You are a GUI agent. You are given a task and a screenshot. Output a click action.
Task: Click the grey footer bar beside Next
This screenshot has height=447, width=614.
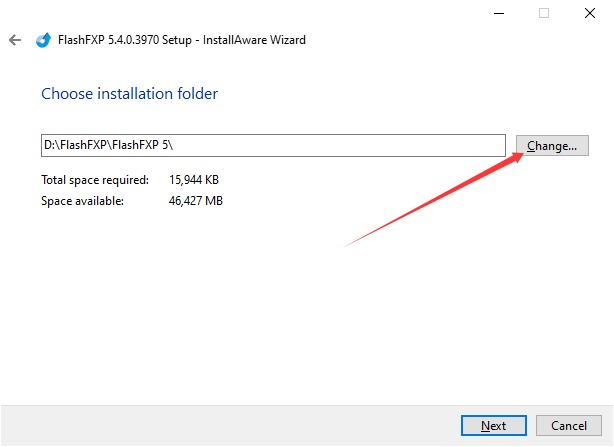(230, 425)
